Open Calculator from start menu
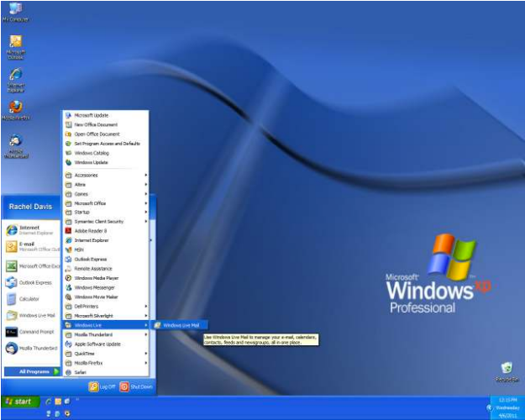The image size is (525, 420). point(31,299)
